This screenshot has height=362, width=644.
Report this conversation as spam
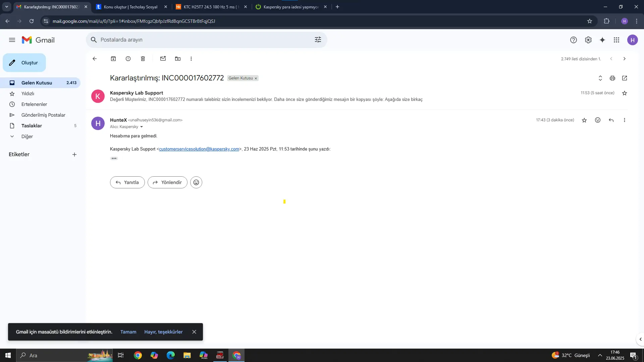click(128, 59)
